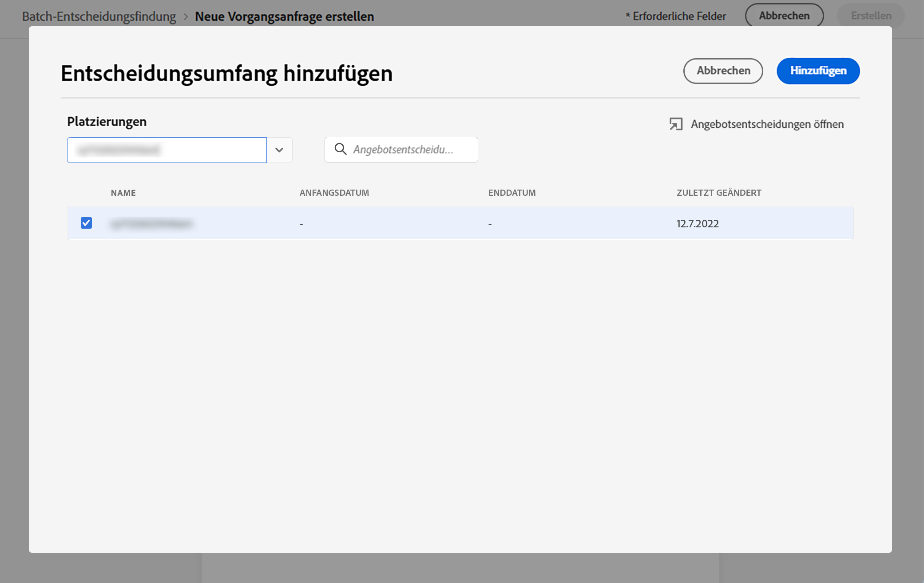Open the Angebotsentscheidungen öffnen link
This screenshot has height=583, width=924.
(x=767, y=124)
